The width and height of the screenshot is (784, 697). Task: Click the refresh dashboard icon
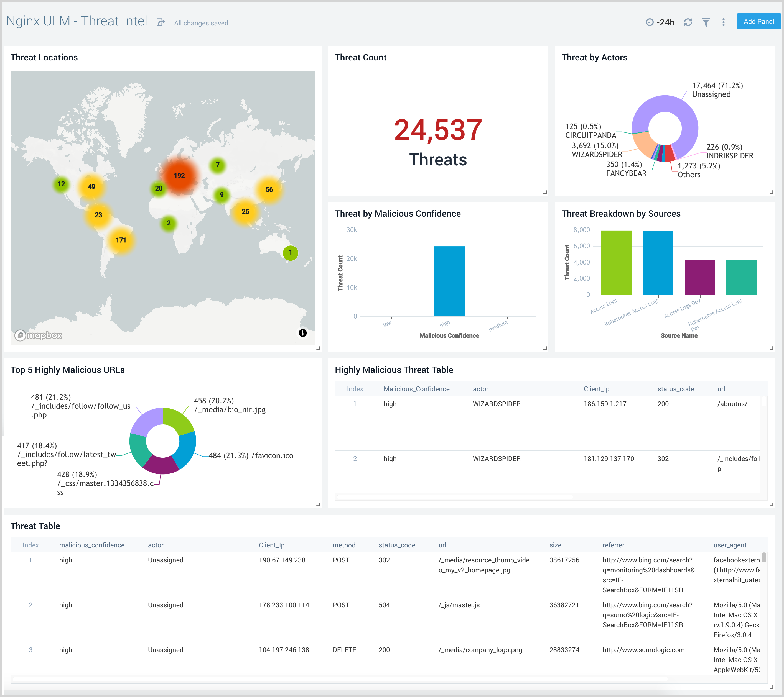click(x=688, y=22)
